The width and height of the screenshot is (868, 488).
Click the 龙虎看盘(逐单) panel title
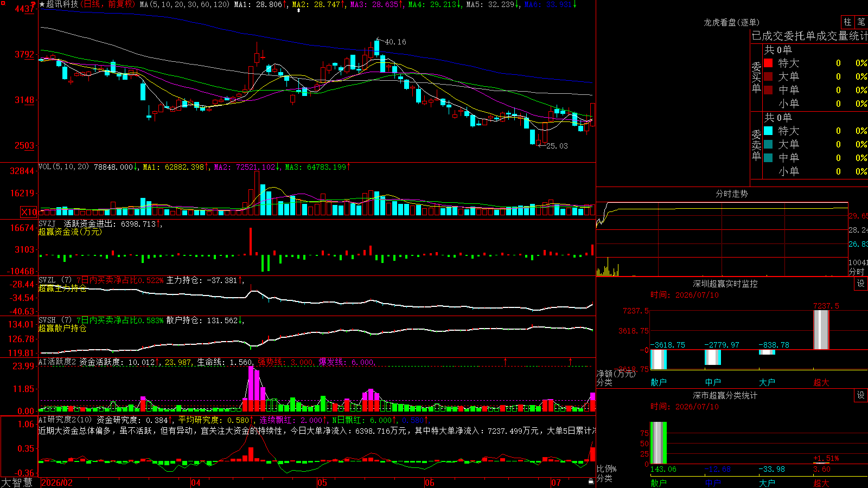point(731,22)
